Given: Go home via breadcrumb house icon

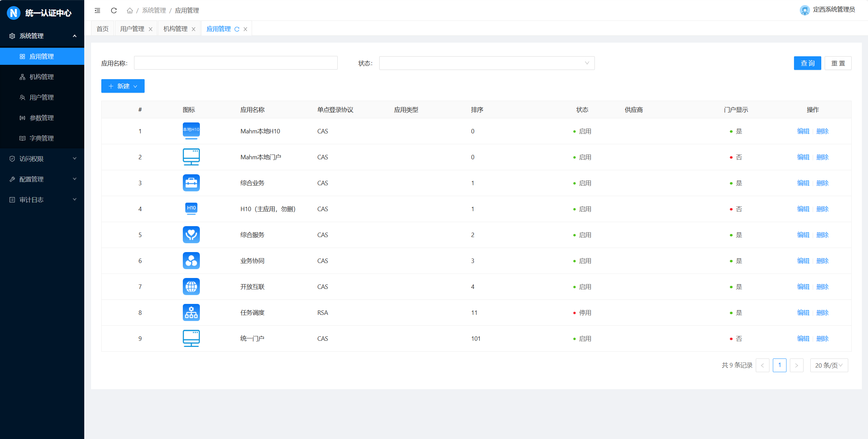Looking at the screenshot, I should point(130,11).
